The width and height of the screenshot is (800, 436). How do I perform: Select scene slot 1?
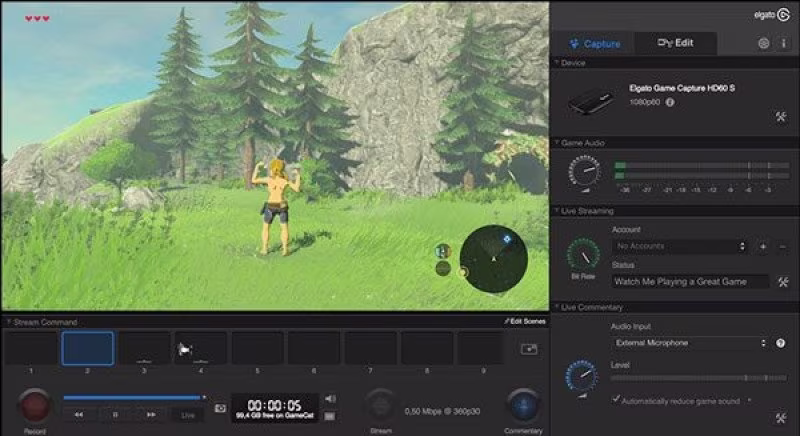(x=31, y=348)
